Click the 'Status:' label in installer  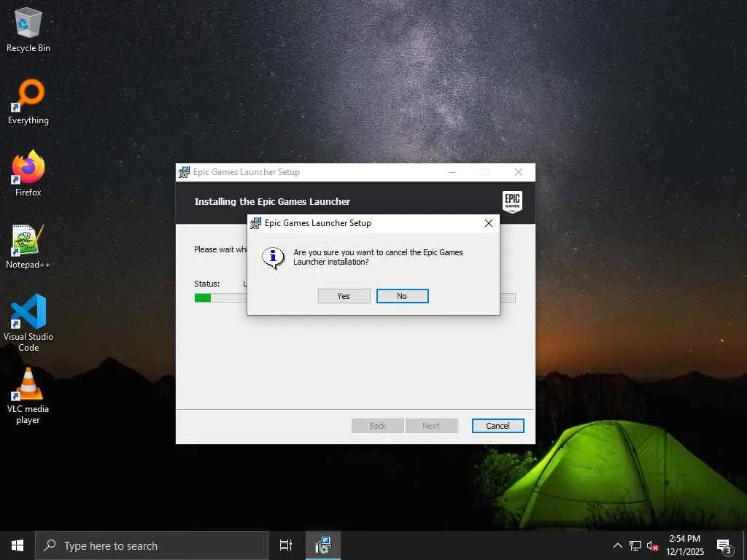click(x=206, y=284)
